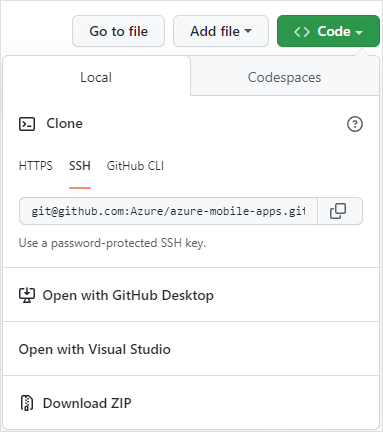The height and width of the screenshot is (432, 383).
Task: Select the HTTPS clone option
Action: point(36,166)
